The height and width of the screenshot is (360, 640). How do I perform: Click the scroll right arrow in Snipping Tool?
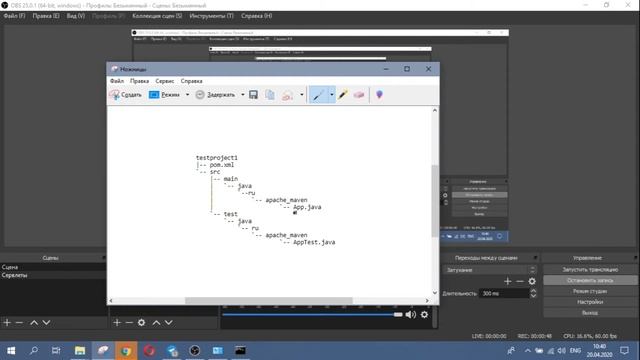click(427, 300)
